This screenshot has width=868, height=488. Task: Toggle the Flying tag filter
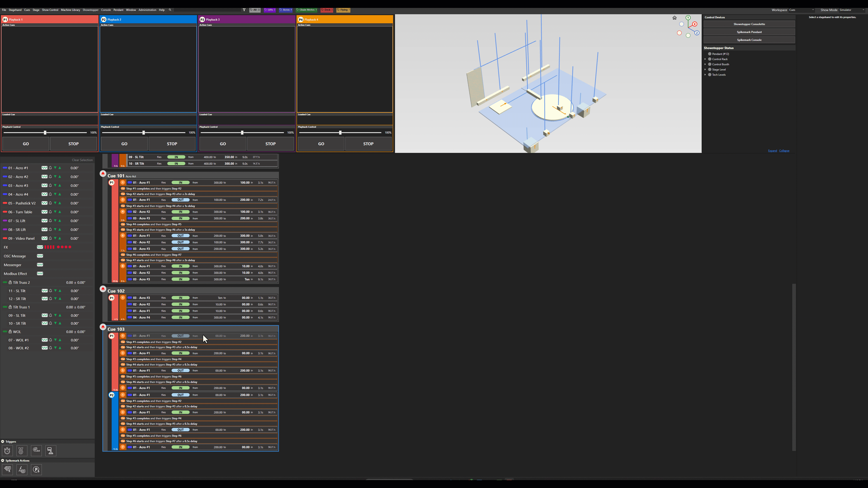pos(343,10)
